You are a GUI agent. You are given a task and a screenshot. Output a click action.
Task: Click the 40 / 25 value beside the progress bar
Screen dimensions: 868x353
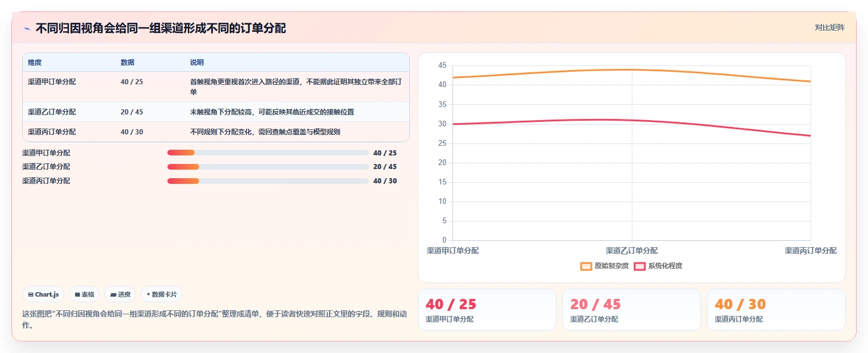pos(385,153)
